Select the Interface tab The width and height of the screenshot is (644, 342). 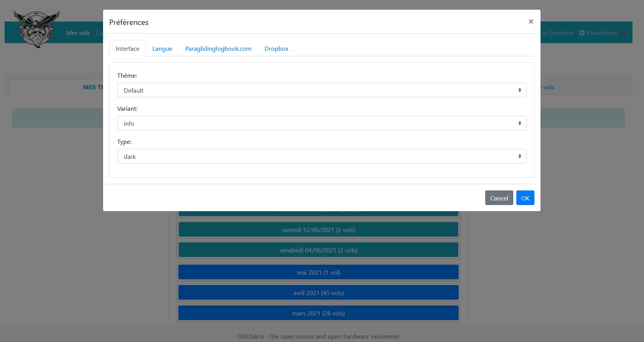pyautogui.click(x=128, y=48)
